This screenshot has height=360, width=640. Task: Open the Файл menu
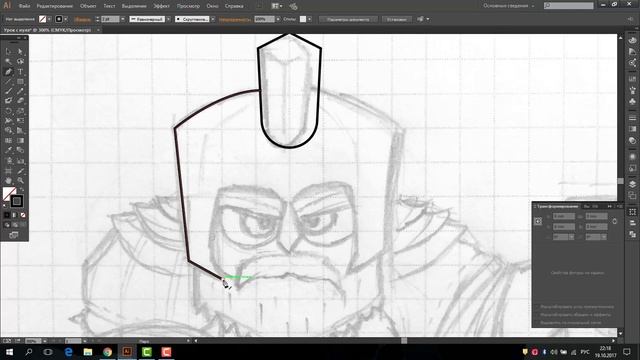pos(24,6)
